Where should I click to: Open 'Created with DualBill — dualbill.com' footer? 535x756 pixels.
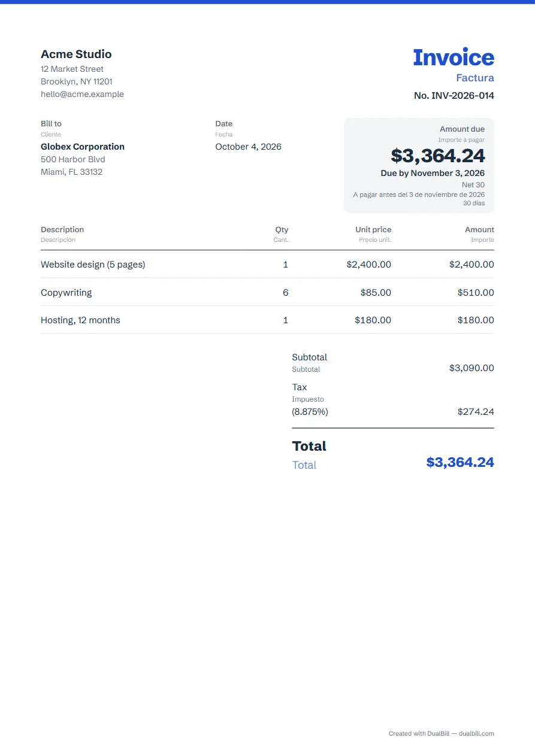[441, 733]
